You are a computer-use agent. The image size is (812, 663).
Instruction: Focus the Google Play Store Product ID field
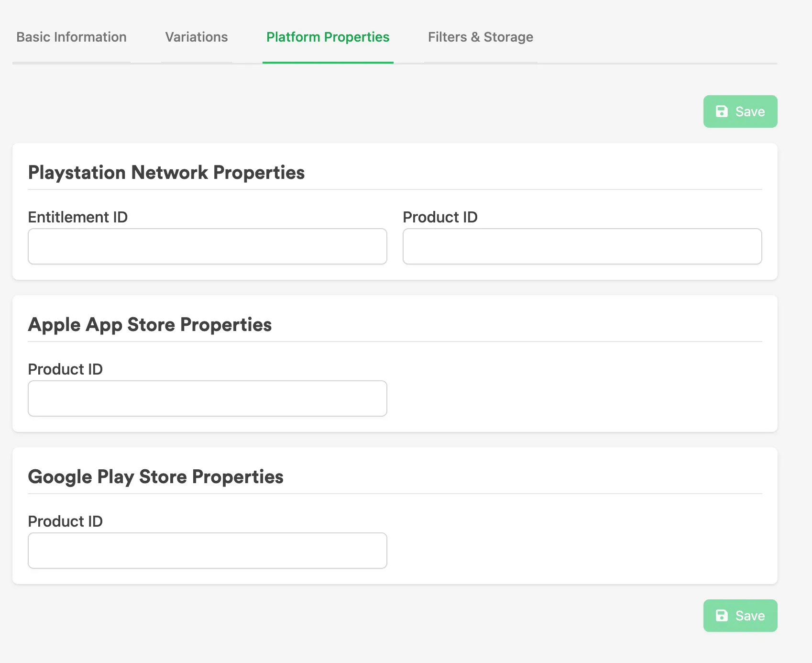[208, 551]
